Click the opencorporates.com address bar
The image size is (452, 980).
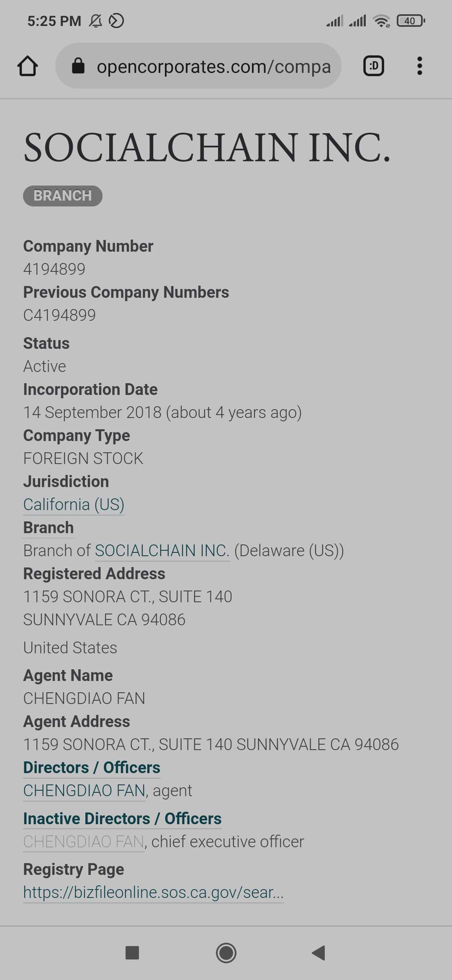click(x=213, y=67)
